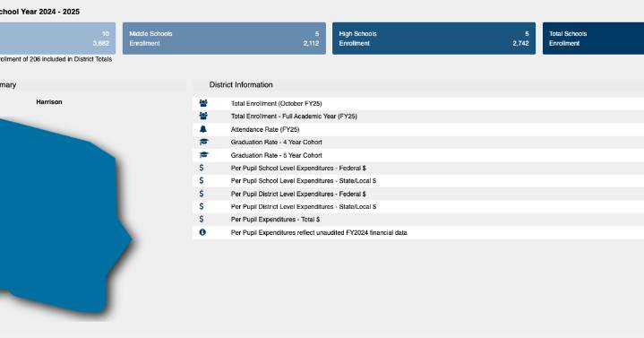Click the bell icon next to Attendance Rate (FY25)
The width and height of the screenshot is (644, 338).
[x=203, y=129]
